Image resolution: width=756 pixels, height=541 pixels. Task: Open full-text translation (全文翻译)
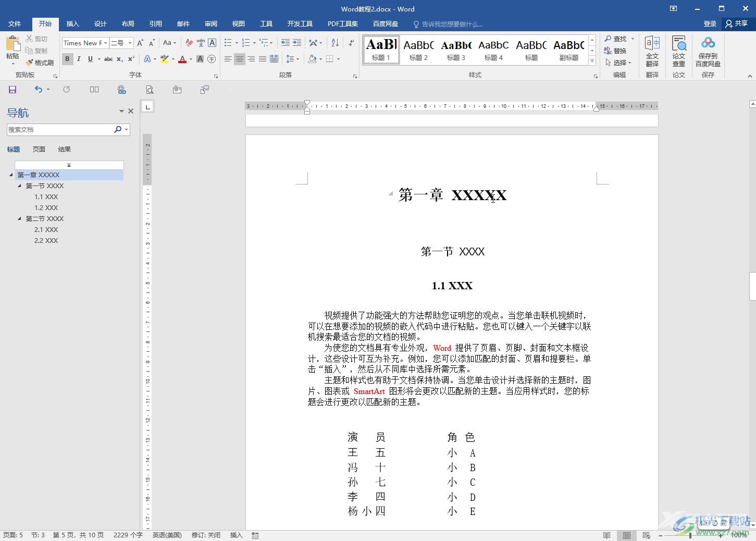[x=652, y=51]
